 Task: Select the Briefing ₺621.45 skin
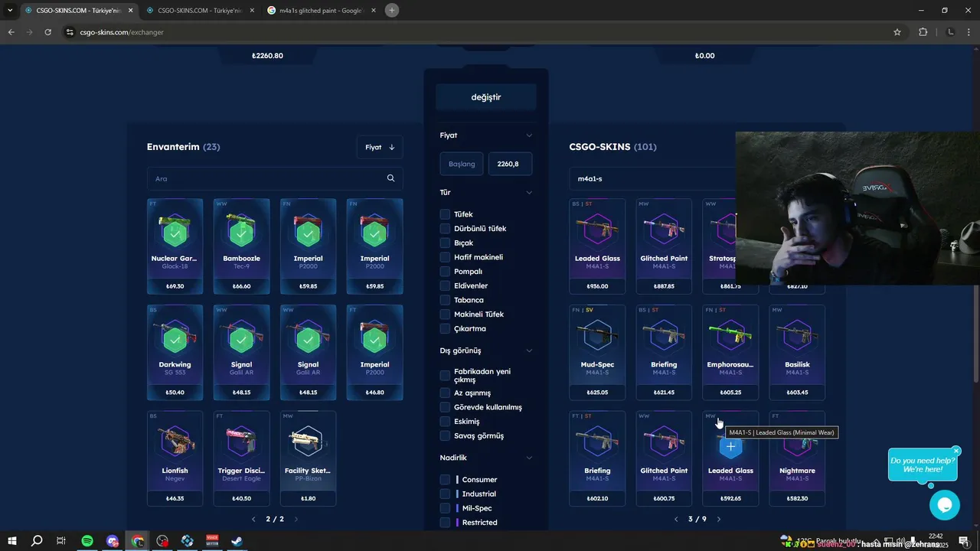(x=664, y=353)
